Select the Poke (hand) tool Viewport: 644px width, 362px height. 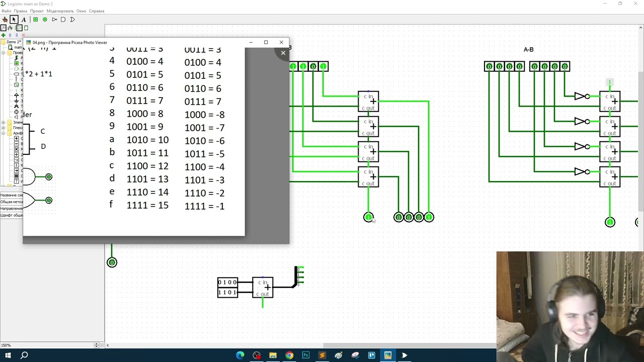point(5,20)
